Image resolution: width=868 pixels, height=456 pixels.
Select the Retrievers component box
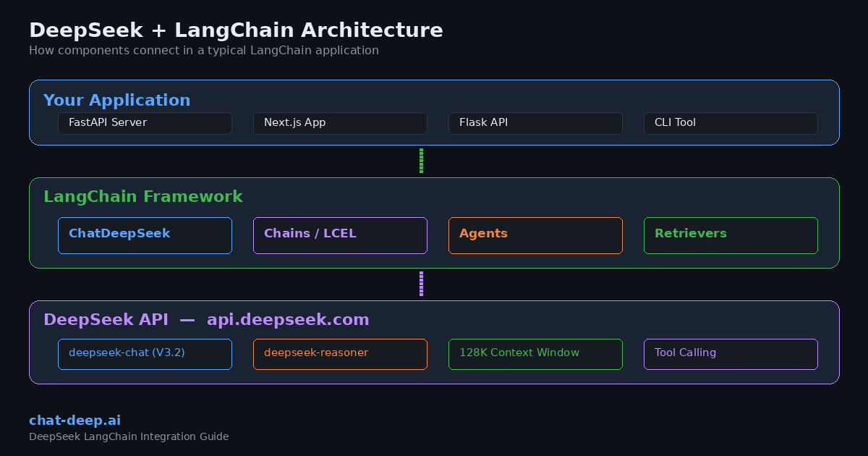coord(731,235)
